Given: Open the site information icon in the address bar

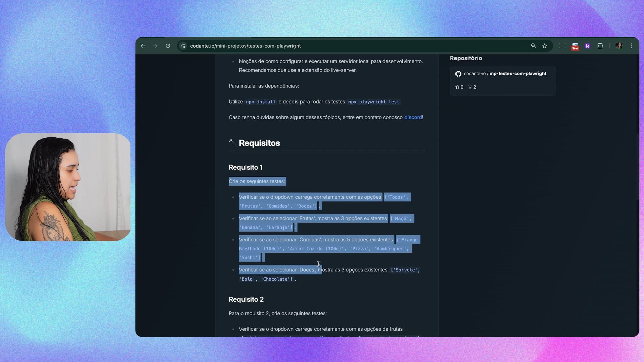Looking at the screenshot, I should pos(183,46).
